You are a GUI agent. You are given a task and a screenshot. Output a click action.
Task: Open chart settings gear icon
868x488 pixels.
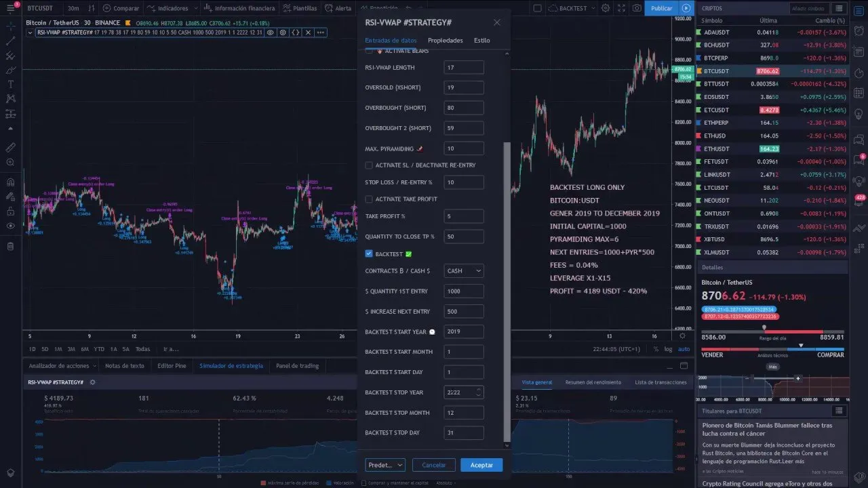click(x=605, y=8)
